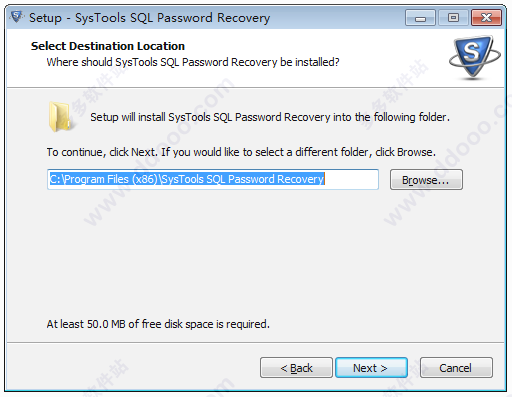Click the large SysTools S logo

[474, 57]
